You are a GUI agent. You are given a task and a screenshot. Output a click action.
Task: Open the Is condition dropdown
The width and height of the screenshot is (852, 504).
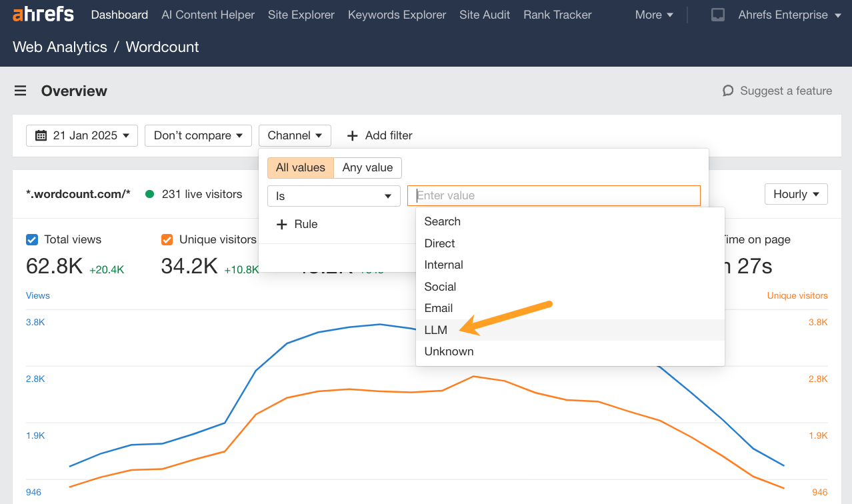point(333,195)
